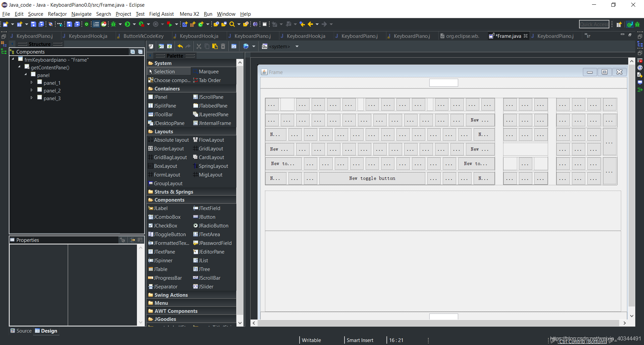Image resolution: width=644 pixels, height=345 pixels.
Task: Activate Selection mode in palette
Action: point(169,72)
